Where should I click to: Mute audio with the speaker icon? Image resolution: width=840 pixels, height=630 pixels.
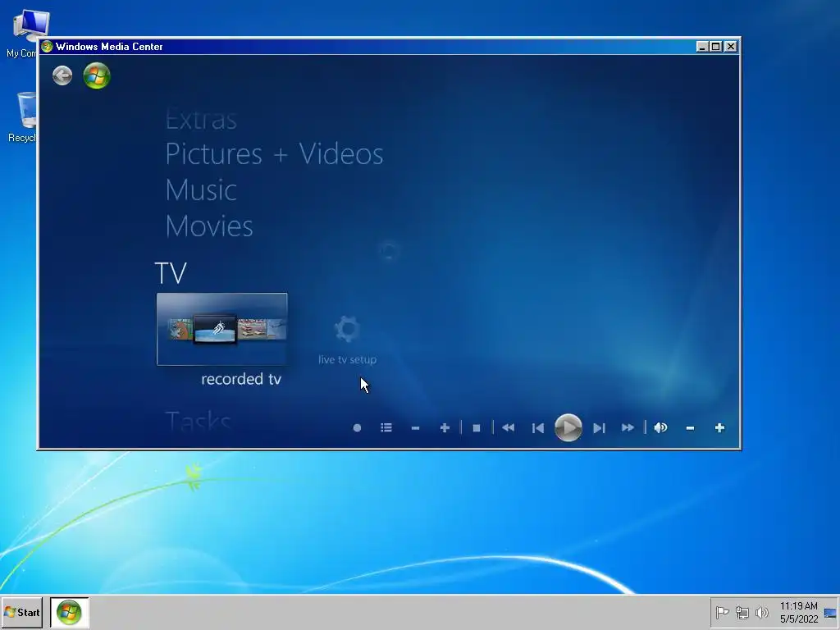(660, 427)
